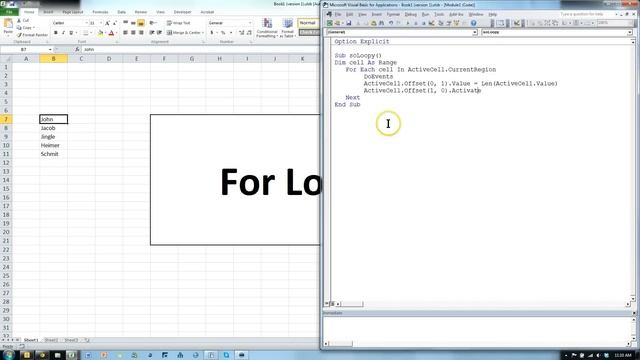This screenshot has width=640, height=360.
Task: Click the Find binoculars icon in VBA toolbar
Action: (x=381, y=23)
